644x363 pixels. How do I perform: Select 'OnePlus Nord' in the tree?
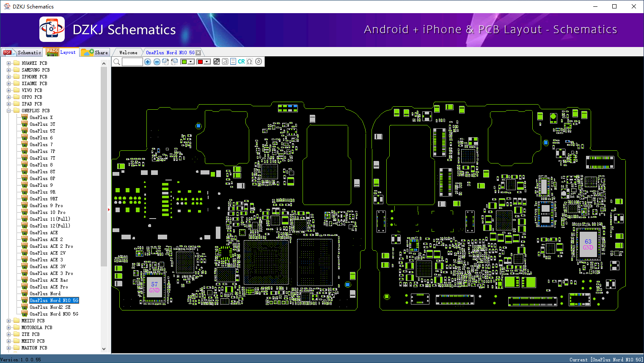(45, 294)
